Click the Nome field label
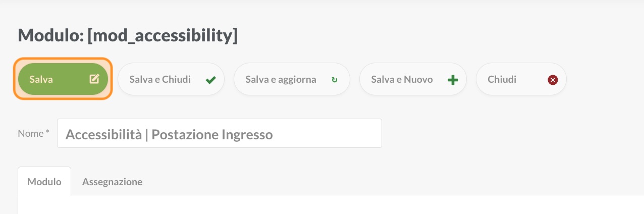The image size is (644, 214). tap(31, 133)
